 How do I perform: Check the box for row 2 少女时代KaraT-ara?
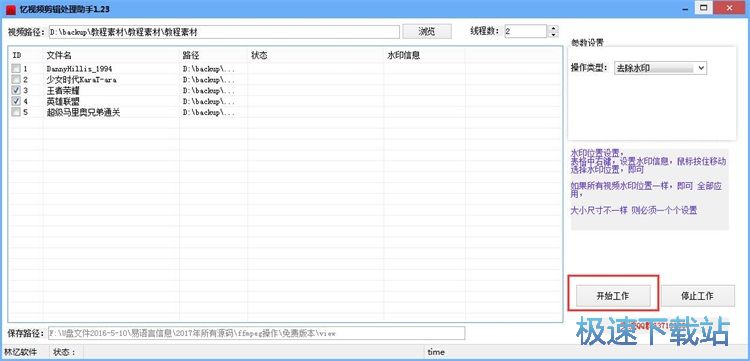(16, 79)
